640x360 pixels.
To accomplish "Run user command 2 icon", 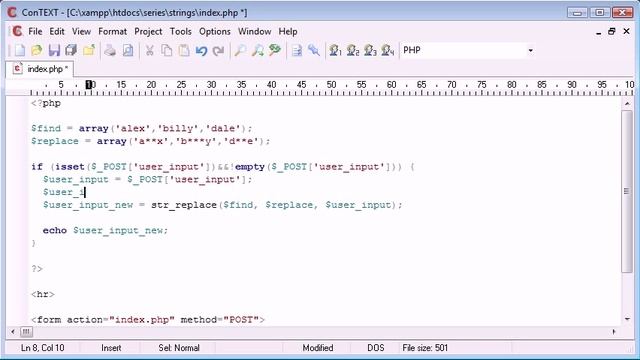I will pyautogui.click(x=353, y=51).
